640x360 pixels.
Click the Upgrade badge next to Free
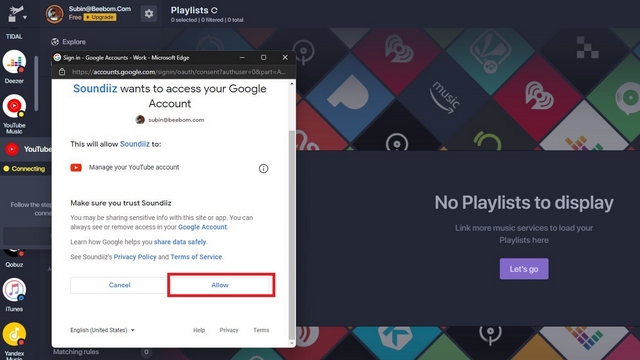(x=100, y=17)
